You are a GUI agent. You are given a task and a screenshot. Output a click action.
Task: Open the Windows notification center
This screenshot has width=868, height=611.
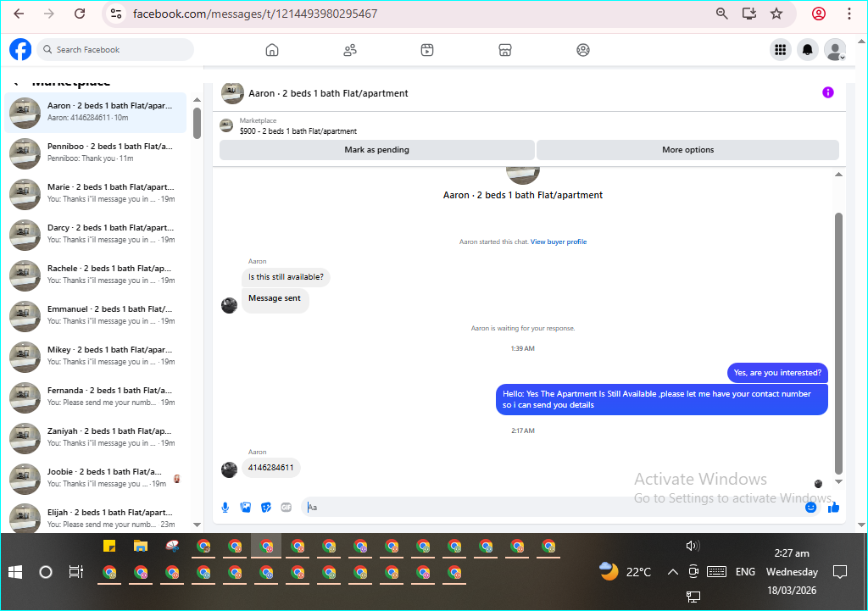click(x=840, y=572)
